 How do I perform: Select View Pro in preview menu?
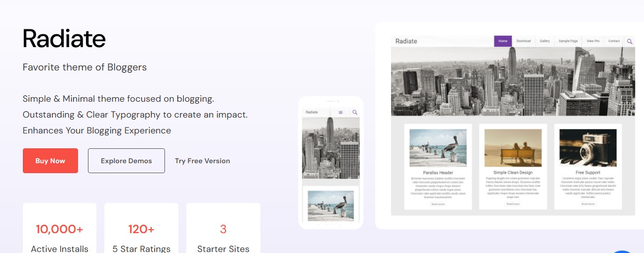tap(593, 41)
